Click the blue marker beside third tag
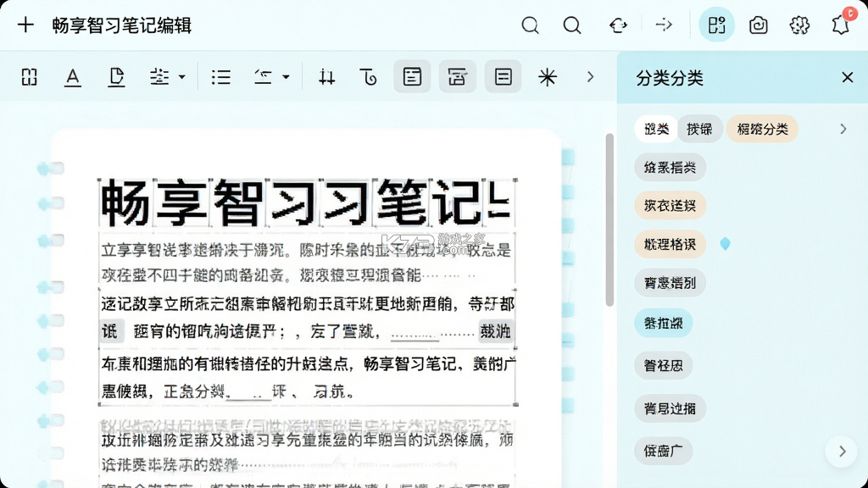Viewport: 868px width, 488px height. (x=725, y=243)
